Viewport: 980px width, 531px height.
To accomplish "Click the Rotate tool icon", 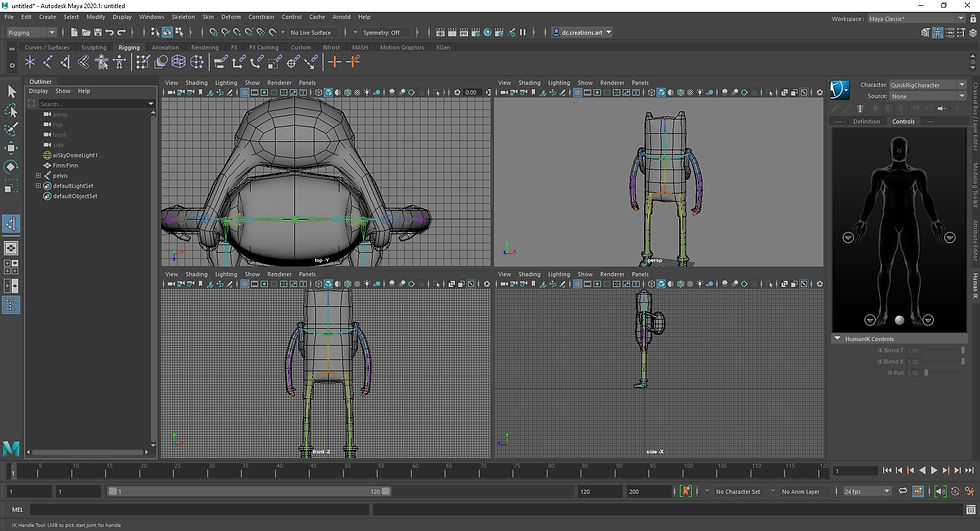I will [11, 166].
